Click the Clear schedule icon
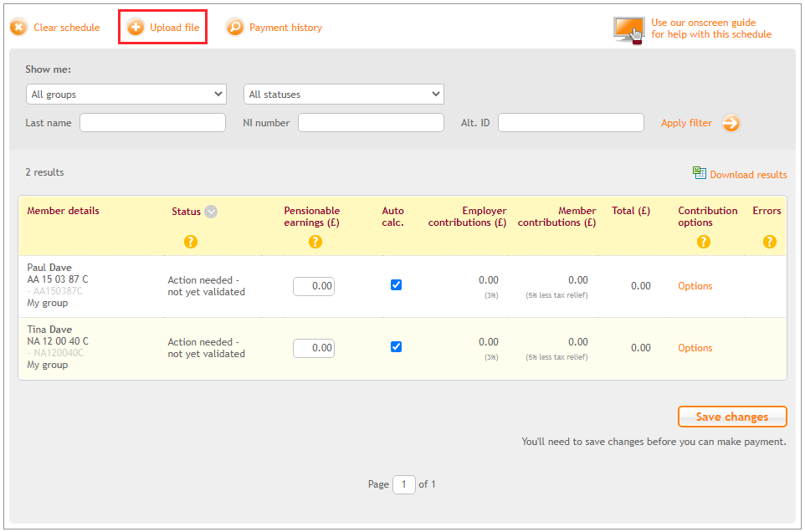 click(18, 27)
